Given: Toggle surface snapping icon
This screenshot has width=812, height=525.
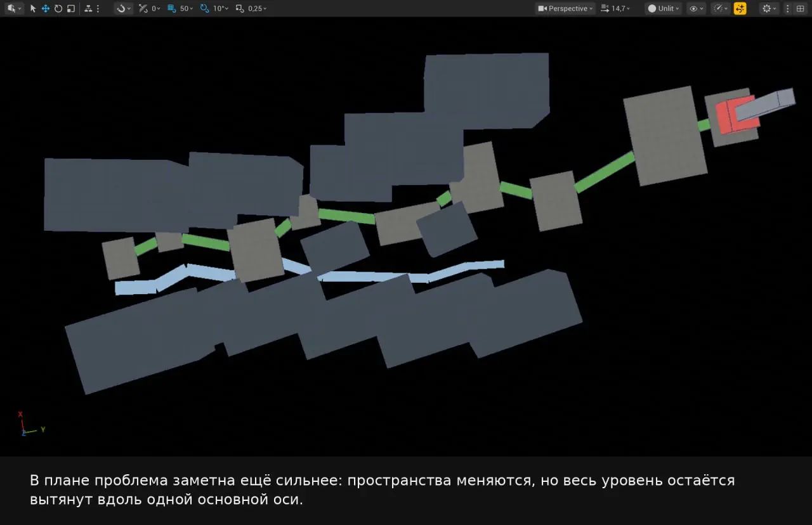Looking at the screenshot, I should (143, 8).
